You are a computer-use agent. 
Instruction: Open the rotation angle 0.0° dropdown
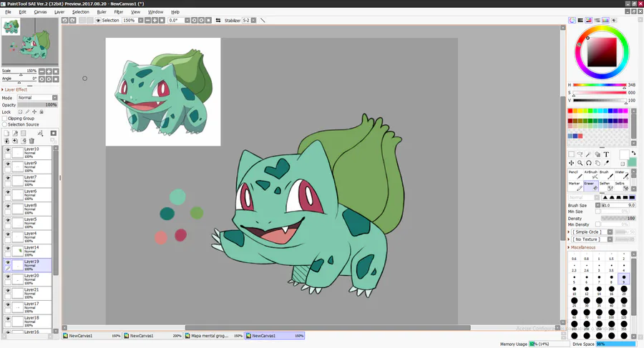[x=187, y=20]
